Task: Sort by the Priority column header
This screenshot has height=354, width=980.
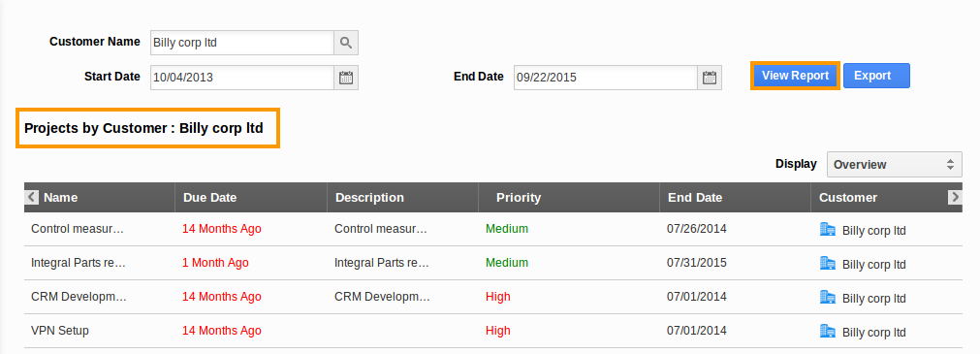Action: [x=519, y=198]
